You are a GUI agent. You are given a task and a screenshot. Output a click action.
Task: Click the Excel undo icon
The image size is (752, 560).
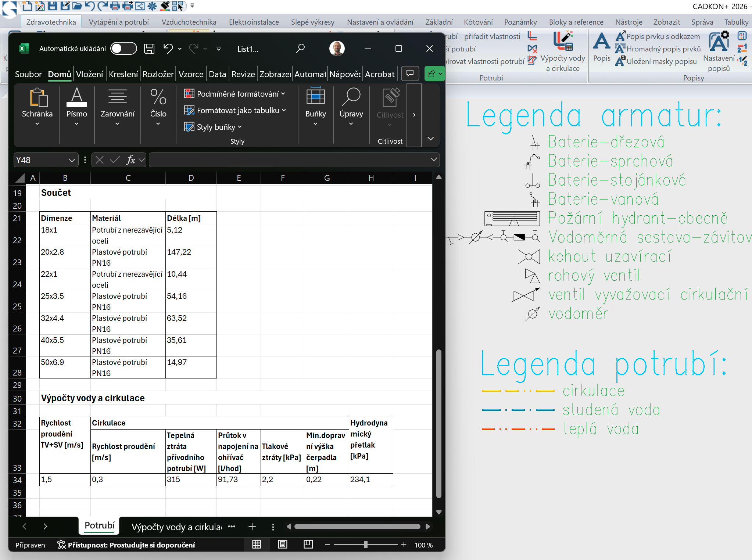168,49
